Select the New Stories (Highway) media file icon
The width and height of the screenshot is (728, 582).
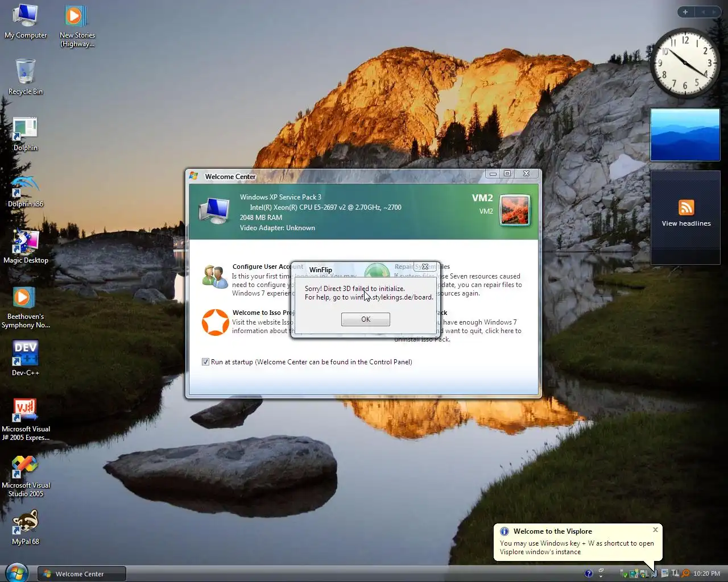click(77, 26)
